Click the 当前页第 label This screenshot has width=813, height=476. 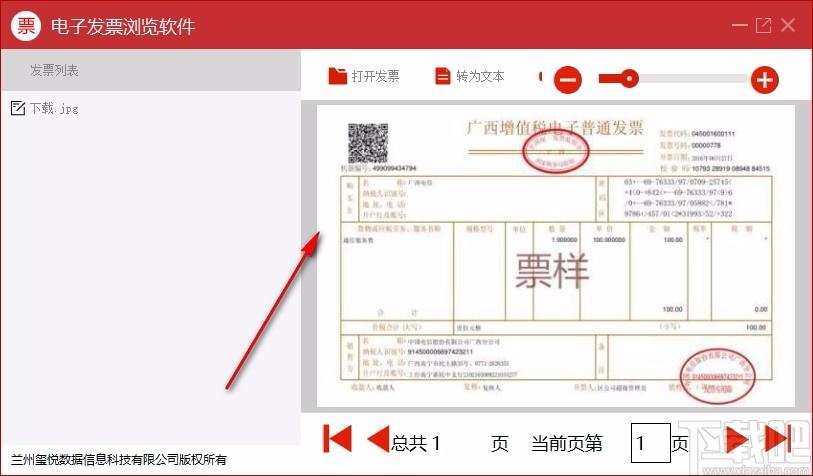[567, 443]
